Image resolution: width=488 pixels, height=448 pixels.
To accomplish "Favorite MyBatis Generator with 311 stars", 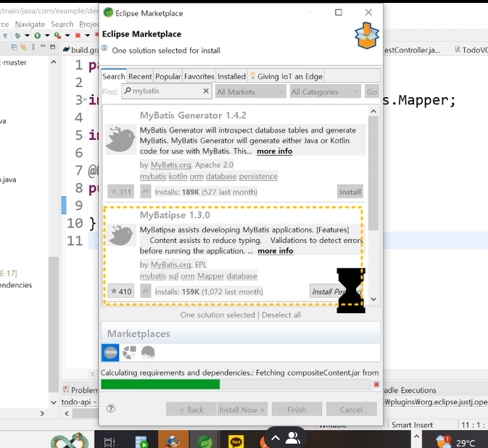I will point(121,191).
